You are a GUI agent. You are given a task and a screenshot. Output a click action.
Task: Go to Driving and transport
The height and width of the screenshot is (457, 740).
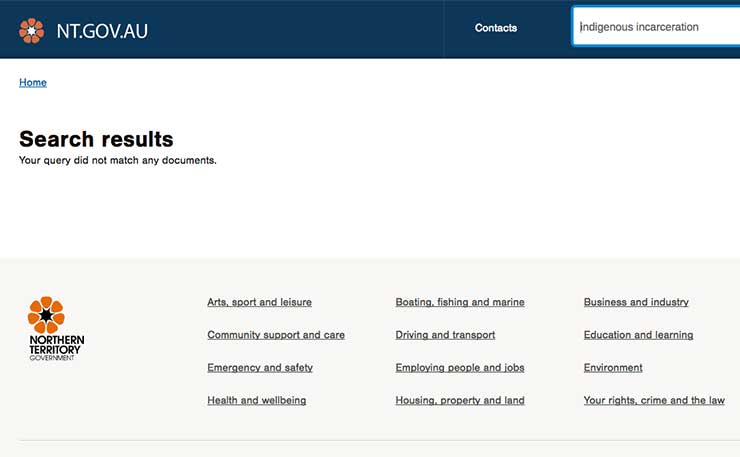click(x=445, y=335)
